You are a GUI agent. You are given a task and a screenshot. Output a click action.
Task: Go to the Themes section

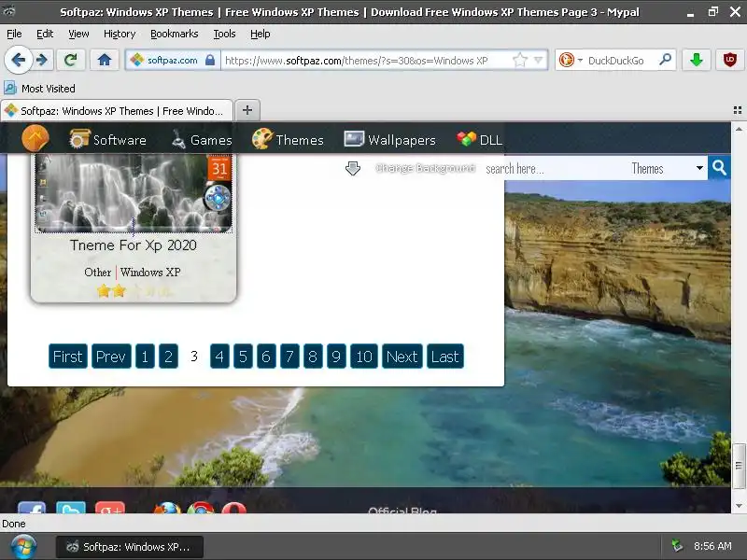point(288,139)
